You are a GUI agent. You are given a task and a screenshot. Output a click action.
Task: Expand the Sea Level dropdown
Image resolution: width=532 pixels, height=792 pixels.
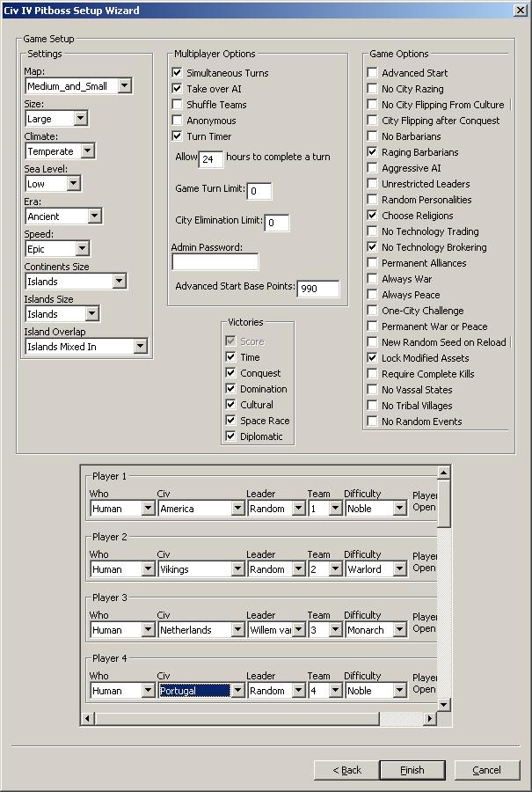pos(73,184)
